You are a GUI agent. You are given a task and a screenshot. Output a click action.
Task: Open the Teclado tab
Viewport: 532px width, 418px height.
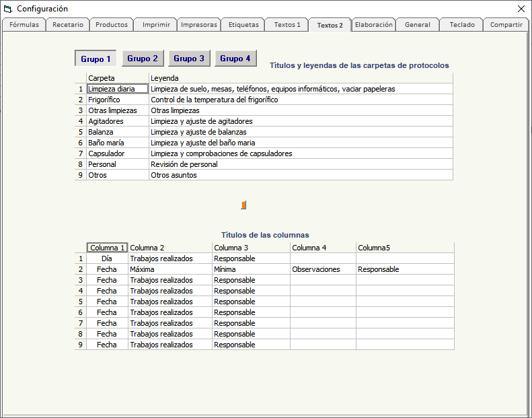(462, 25)
